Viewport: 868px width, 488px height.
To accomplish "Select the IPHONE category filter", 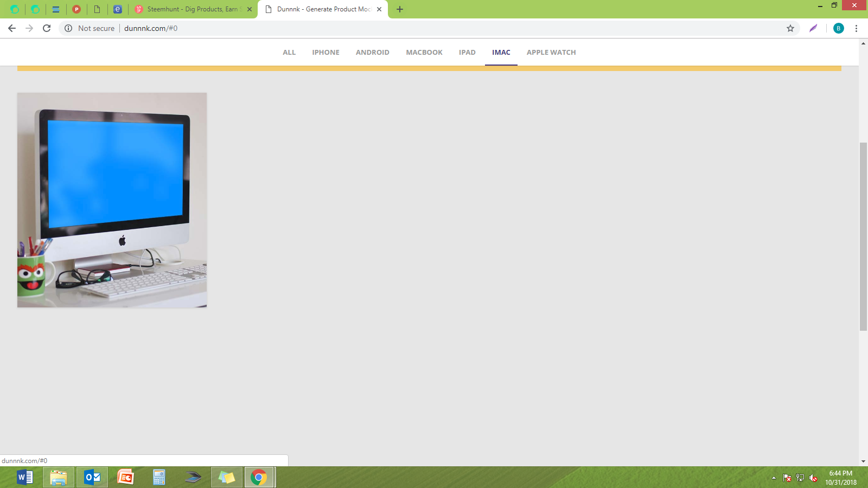I will pos(325,53).
